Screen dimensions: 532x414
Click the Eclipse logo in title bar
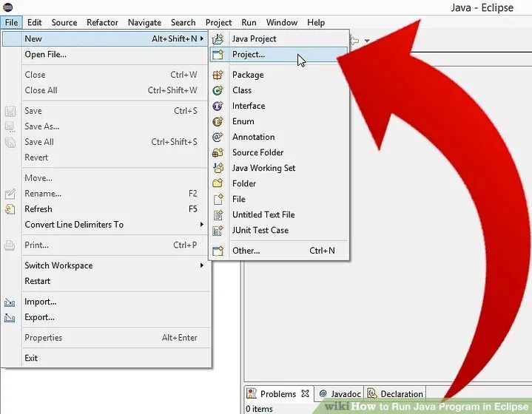click(8, 7)
